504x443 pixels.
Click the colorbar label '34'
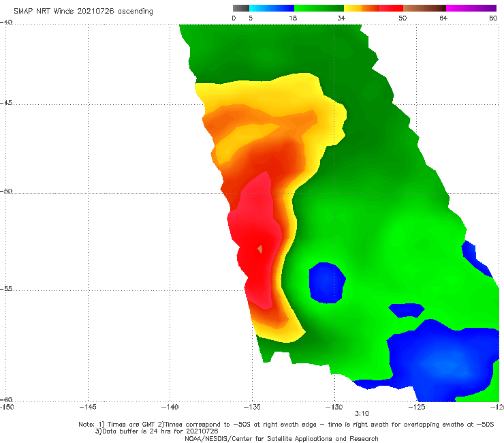point(341,18)
